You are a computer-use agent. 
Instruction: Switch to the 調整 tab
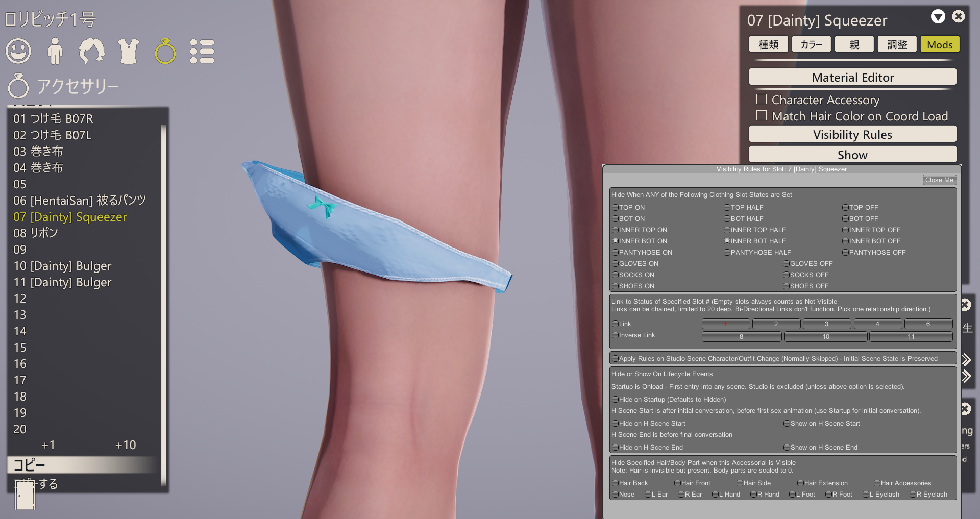pyautogui.click(x=897, y=44)
